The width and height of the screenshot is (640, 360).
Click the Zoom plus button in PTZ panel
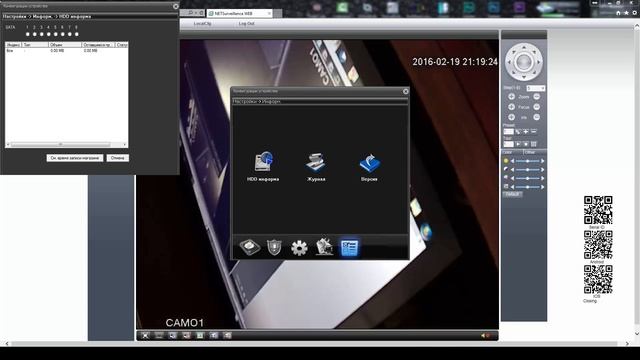point(511,97)
